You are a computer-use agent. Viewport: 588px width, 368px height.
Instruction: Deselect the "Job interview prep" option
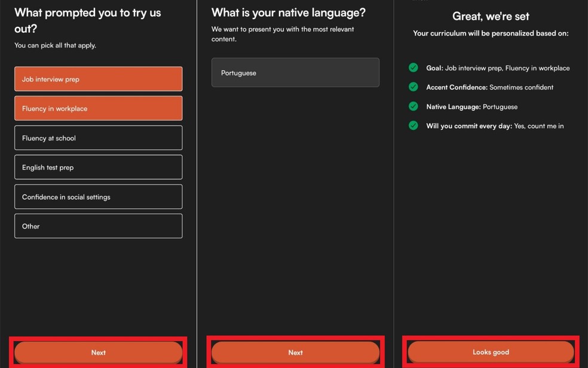(98, 79)
